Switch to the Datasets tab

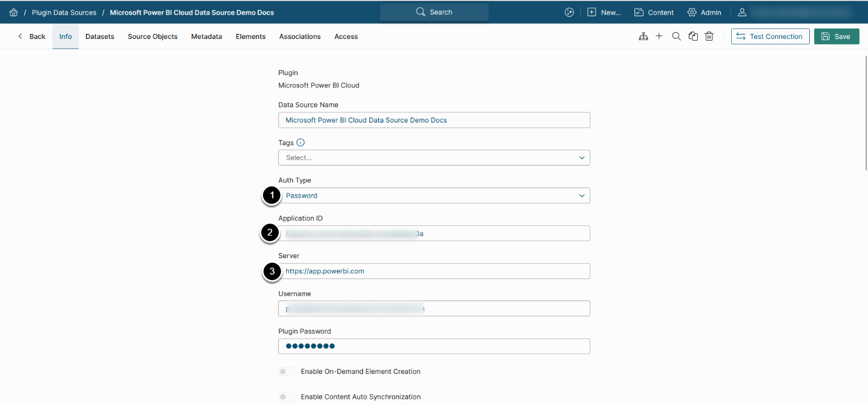(x=100, y=37)
